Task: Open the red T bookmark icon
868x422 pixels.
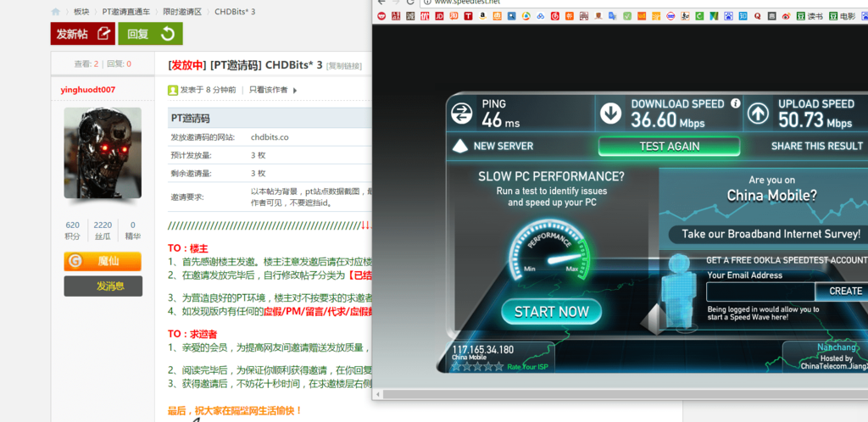Action: pyautogui.click(x=468, y=17)
